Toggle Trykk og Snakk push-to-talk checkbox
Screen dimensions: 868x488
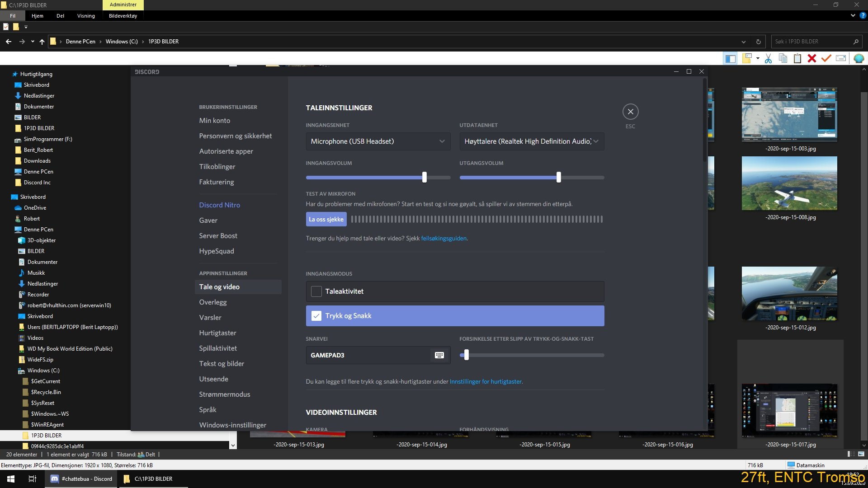[316, 316]
